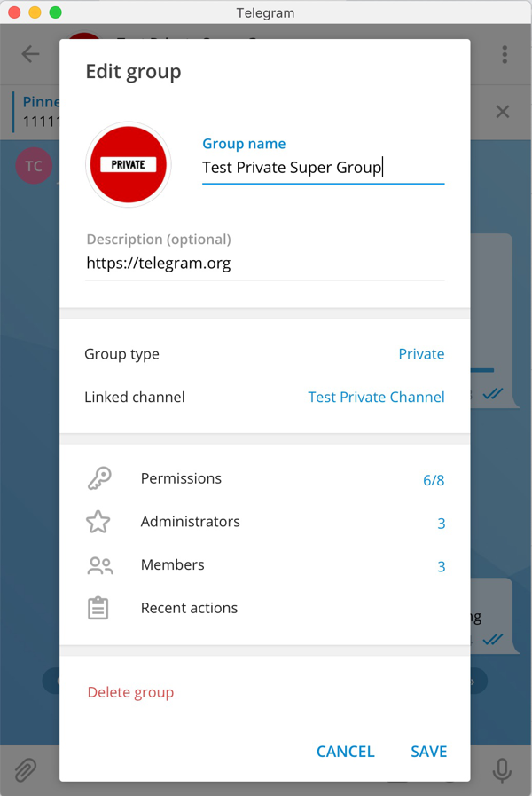Click the Members people icon
532x796 pixels.
tap(99, 565)
